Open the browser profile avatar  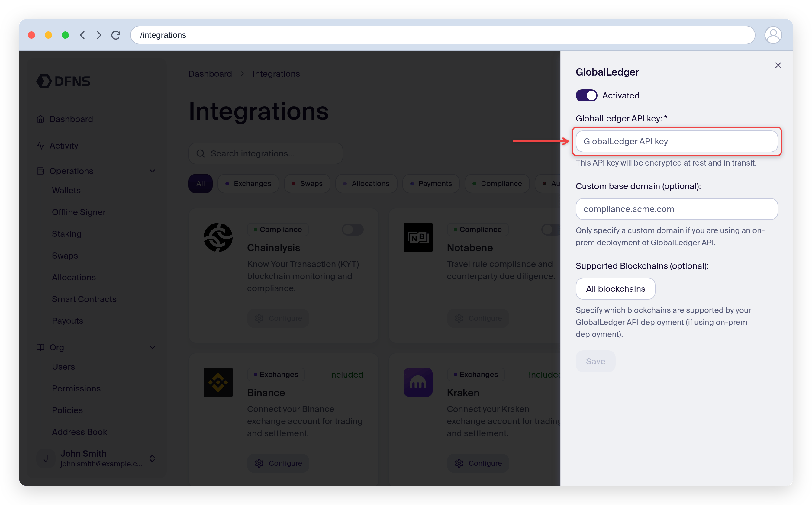point(773,35)
